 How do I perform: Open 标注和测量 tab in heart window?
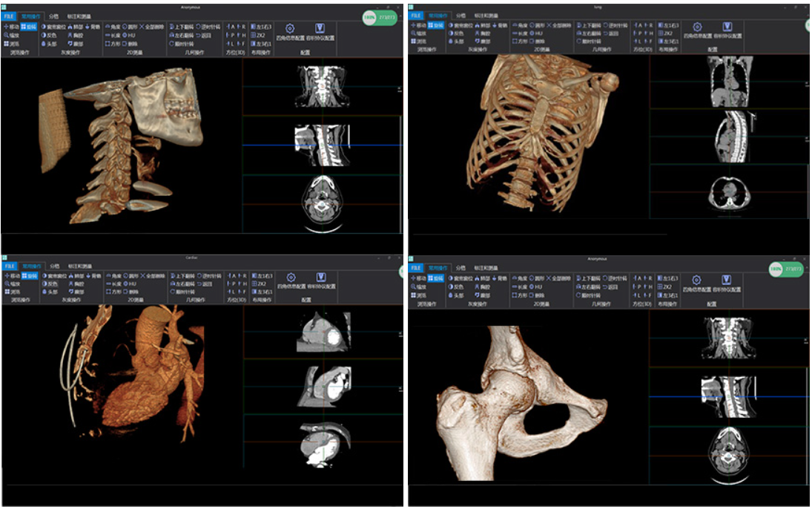pos(80,266)
